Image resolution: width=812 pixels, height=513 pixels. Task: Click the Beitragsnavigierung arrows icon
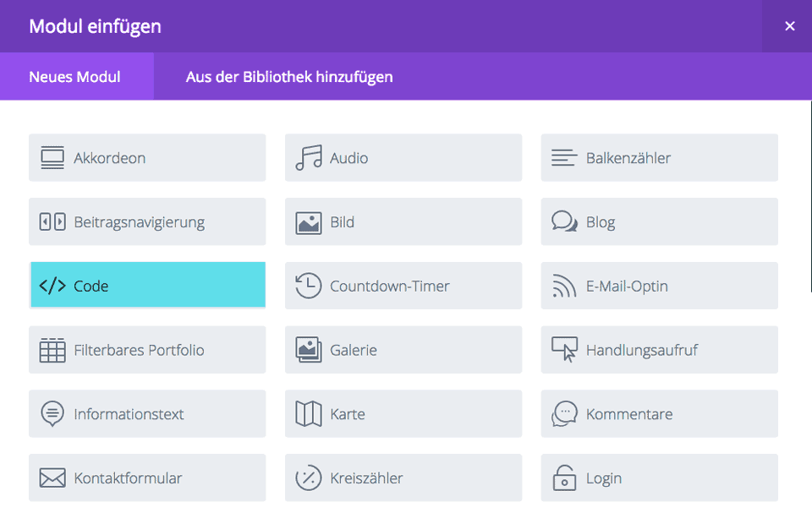click(x=52, y=222)
